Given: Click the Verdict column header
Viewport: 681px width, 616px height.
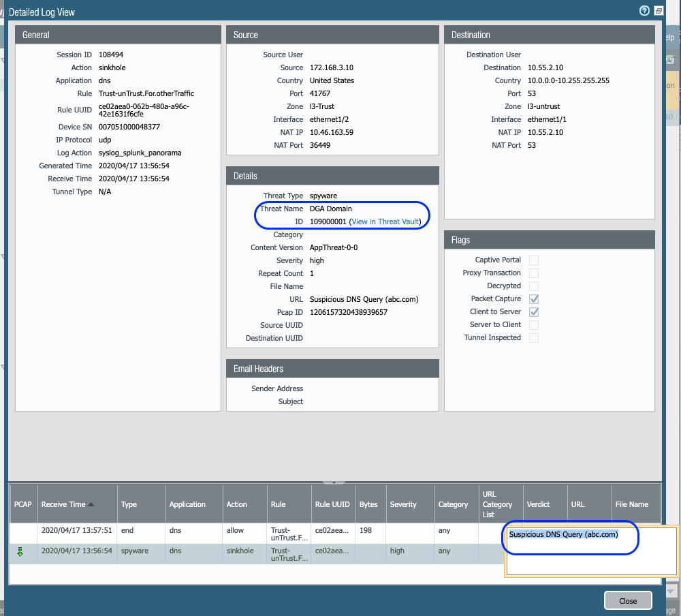Looking at the screenshot, I should click(x=537, y=504).
